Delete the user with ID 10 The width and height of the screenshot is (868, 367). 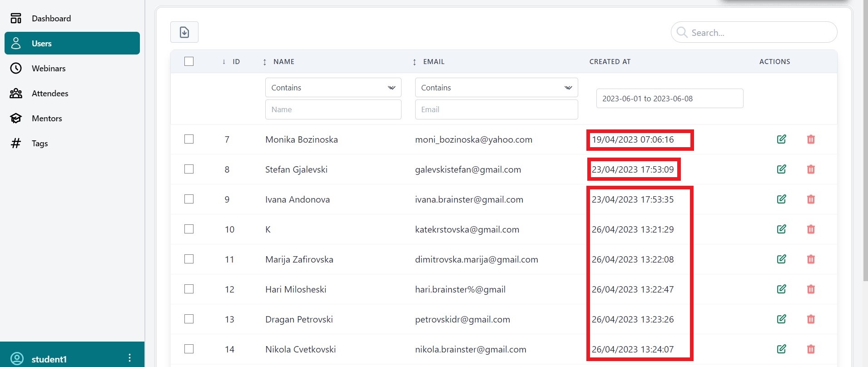(811, 229)
